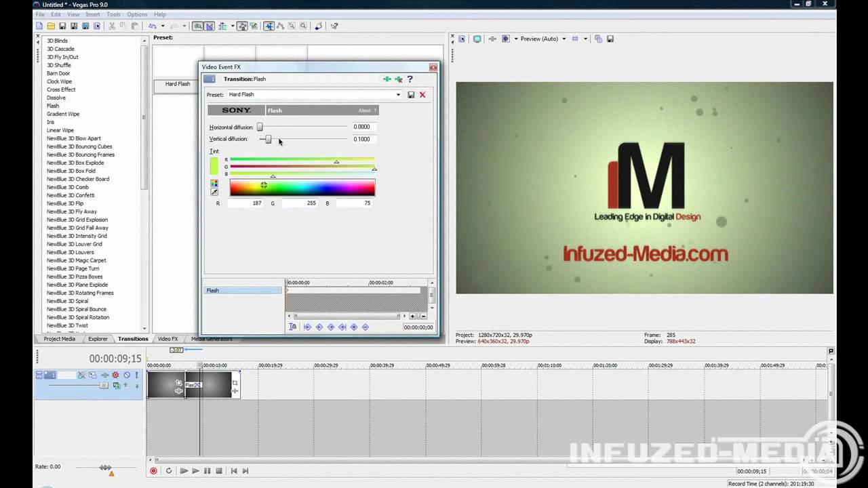Viewport: 868px width, 488px height.
Task: Switch to the Project Media tab
Action: [60, 339]
